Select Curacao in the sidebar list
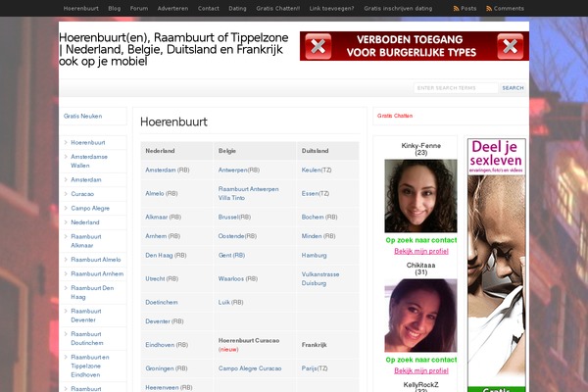Viewport: 588px width, 392px height. point(82,194)
